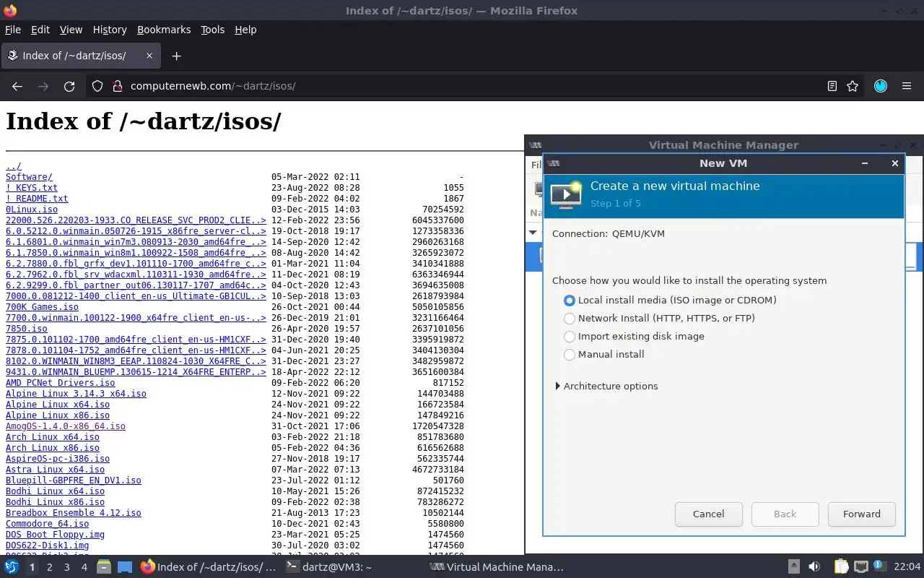Select Network Install radio option

tap(570, 318)
